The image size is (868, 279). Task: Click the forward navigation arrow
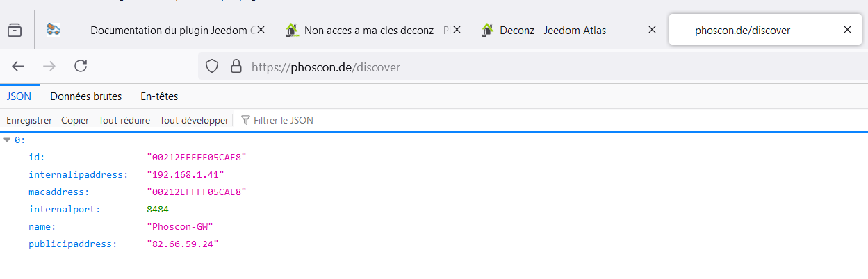49,67
